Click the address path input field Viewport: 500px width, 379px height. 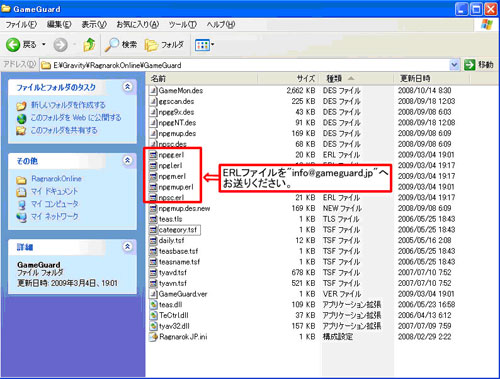[x=245, y=65]
